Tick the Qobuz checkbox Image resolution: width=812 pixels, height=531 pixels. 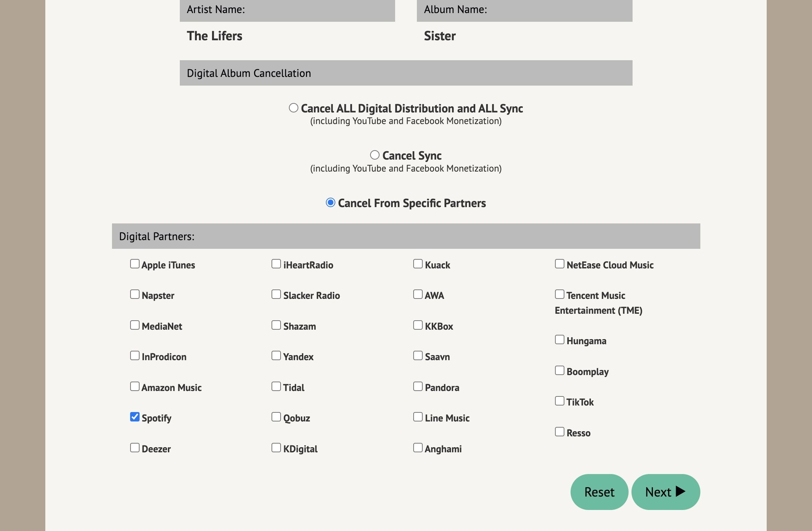[x=276, y=417]
